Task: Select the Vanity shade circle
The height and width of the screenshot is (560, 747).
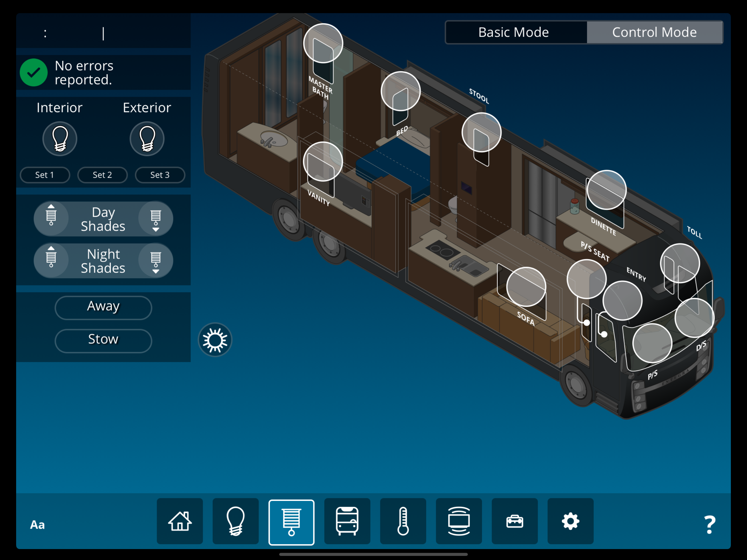Action: [323, 161]
